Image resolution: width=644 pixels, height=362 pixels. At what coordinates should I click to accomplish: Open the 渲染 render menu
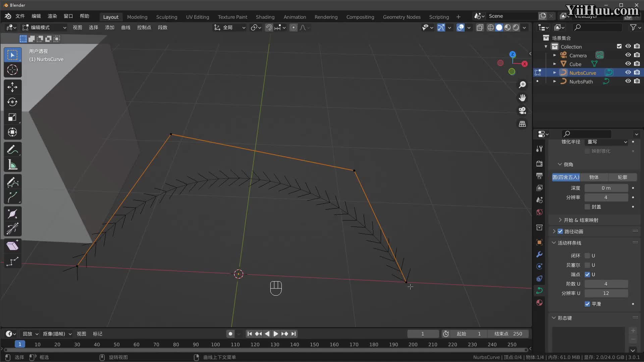click(52, 16)
